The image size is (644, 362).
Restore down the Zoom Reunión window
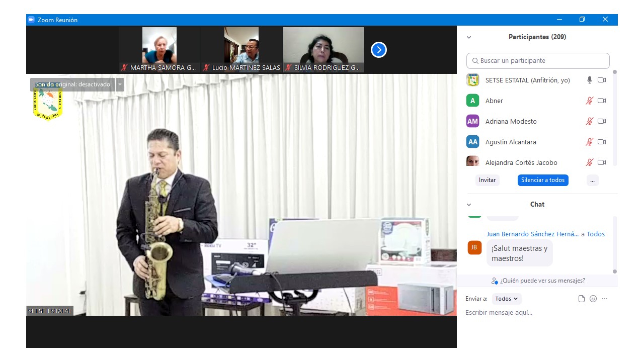[582, 20]
